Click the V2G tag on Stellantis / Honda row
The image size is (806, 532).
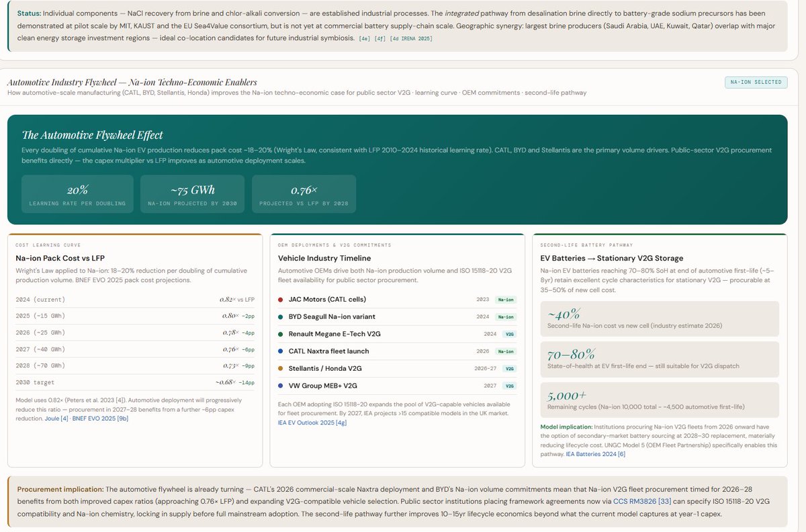coord(509,368)
